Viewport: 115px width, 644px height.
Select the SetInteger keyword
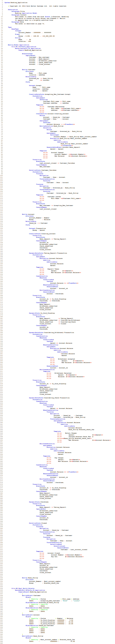pos(54,135)
